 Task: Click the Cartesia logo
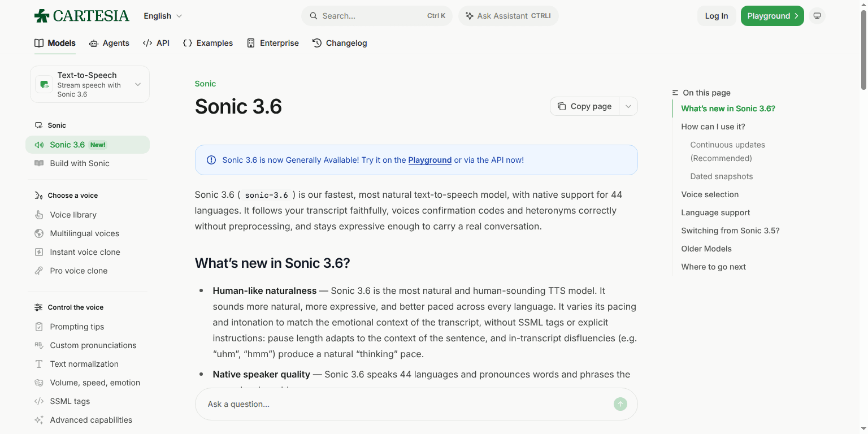82,16
